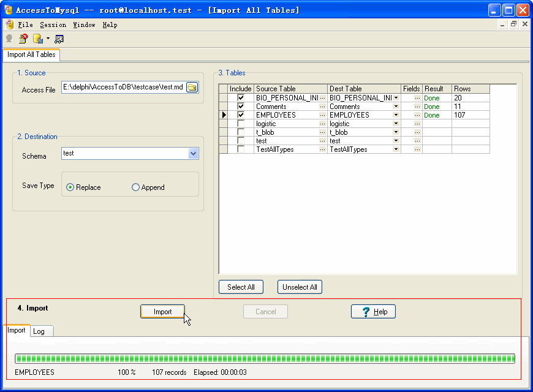Viewport: 533px width, 392px height.
Task: Open Fields mapping ellipsis for TestAllTypes row
Action: [417, 149]
